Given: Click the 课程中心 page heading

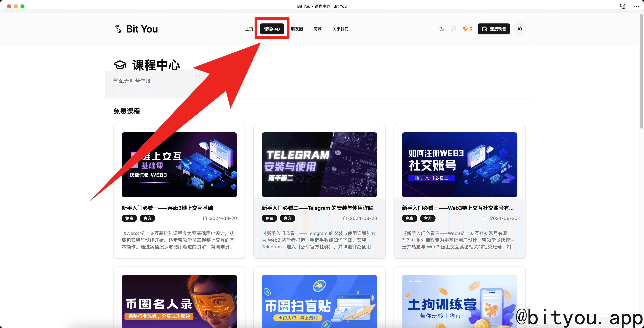Looking at the screenshot, I should click(156, 65).
